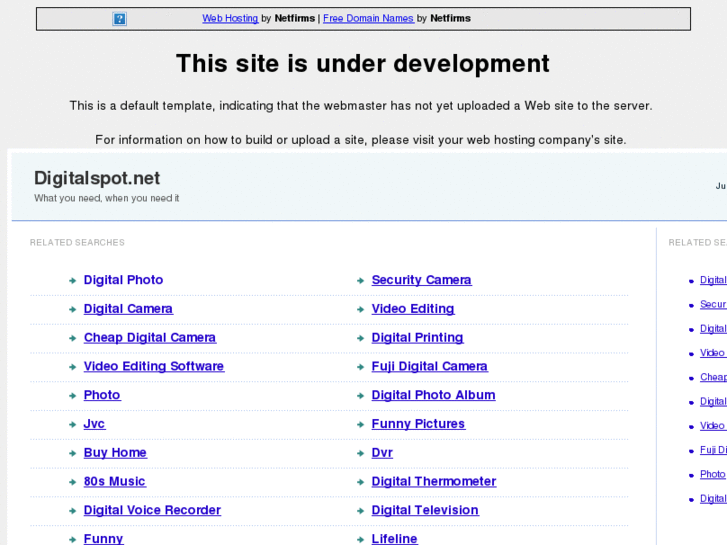
Task: Open the Digital Thermometer link
Action: click(x=434, y=481)
